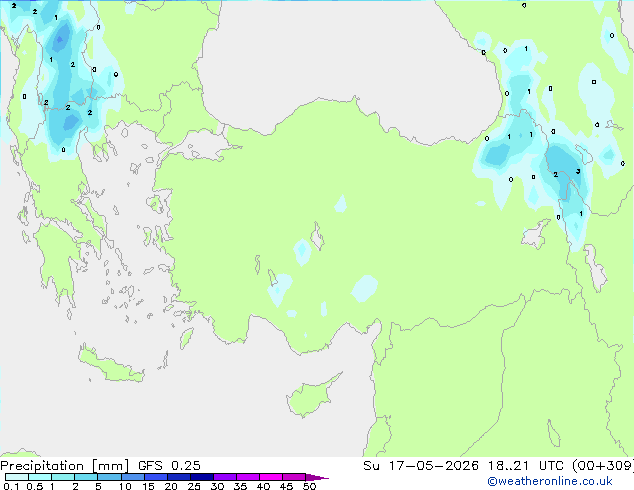Click the 35–40 mm violet legend swatch

pos(247,477)
